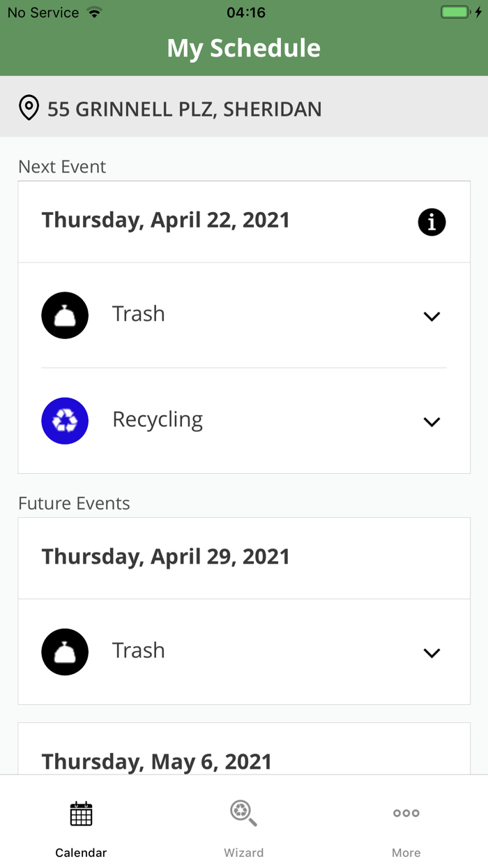Select the Thursday, May 6, 2021 entry

[x=156, y=761]
